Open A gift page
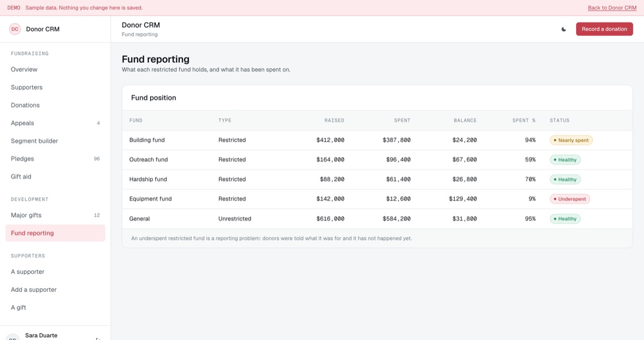644x340 pixels. (x=55, y=308)
